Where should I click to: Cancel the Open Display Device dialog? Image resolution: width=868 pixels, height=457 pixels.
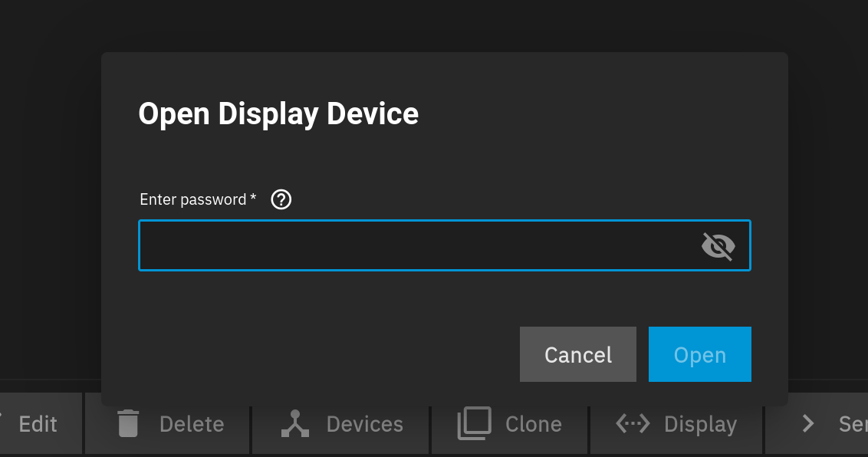pyautogui.click(x=578, y=354)
